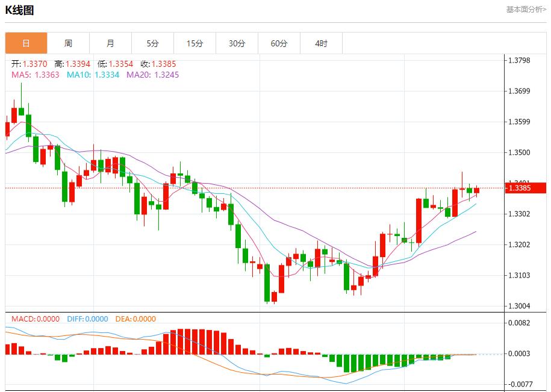The image size is (551, 392).
Task: Click the MACD value label
Action: (36, 319)
